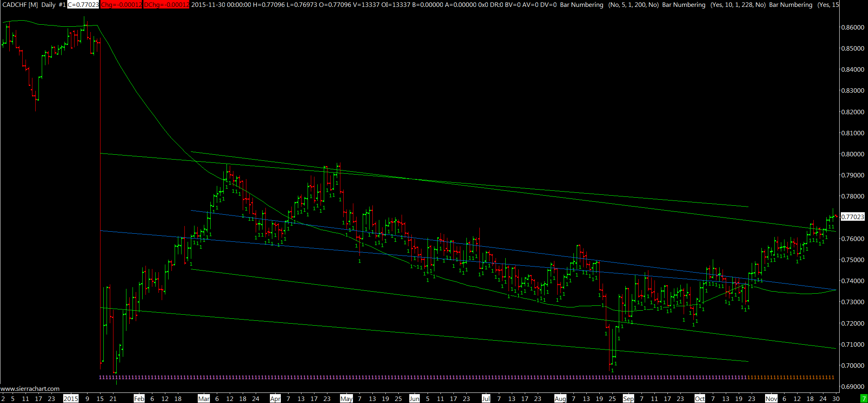
Task: Click the highlighted 0.77023 current price label
Action: tap(853, 217)
